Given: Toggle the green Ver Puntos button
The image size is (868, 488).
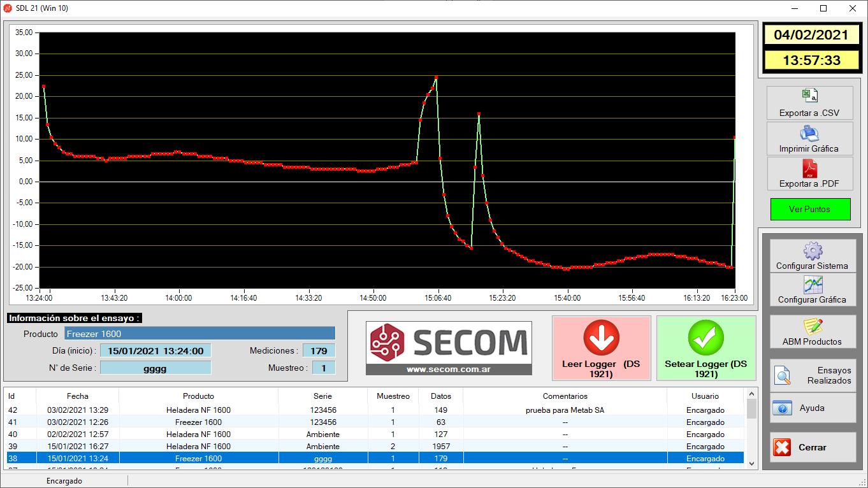Looking at the screenshot, I should pyautogui.click(x=809, y=209).
